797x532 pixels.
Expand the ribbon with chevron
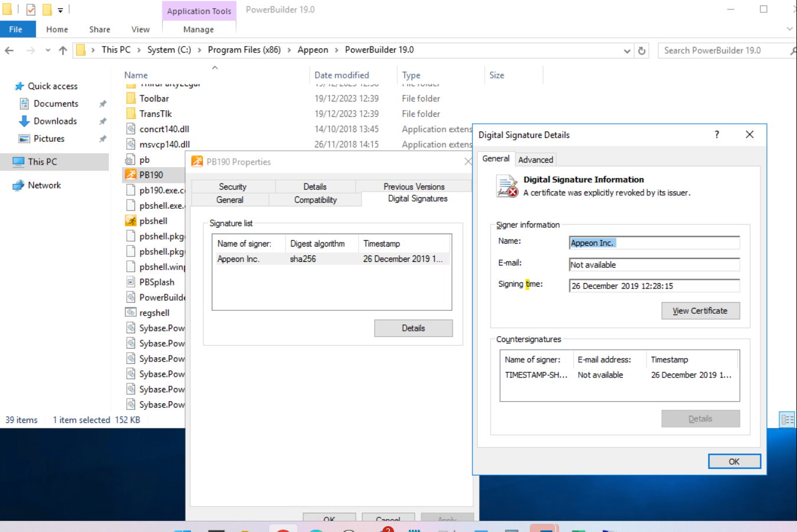pyautogui.click(x=789, y=29)
